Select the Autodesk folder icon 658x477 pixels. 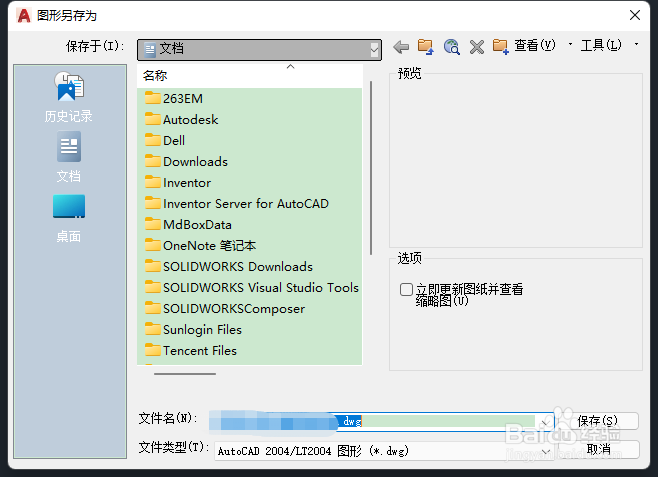click(x=153, y=119)
